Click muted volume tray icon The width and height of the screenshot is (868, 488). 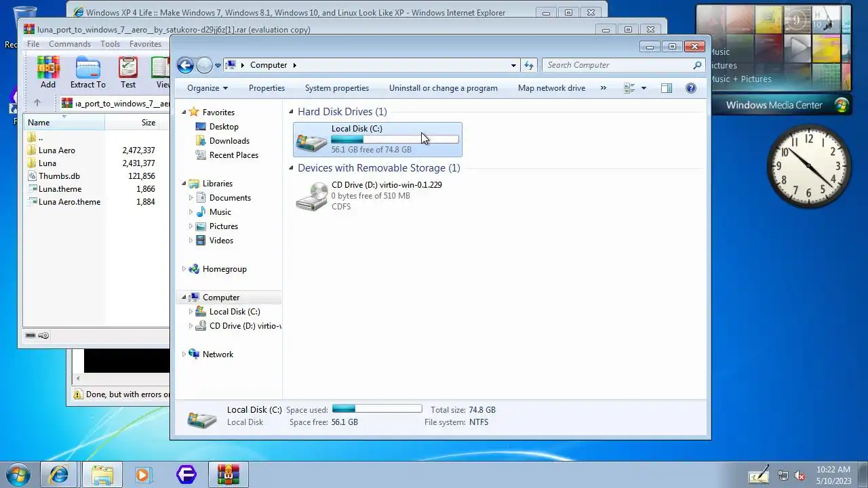coord(800,476)
